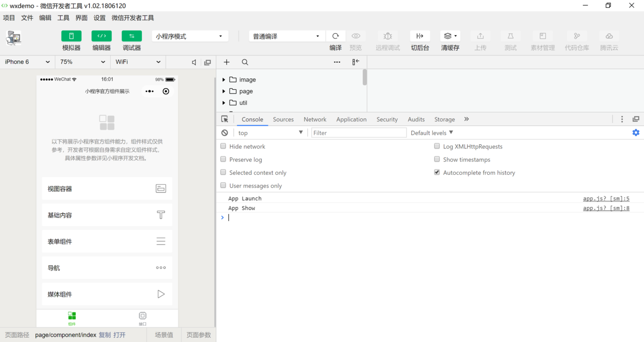This screenshot has height=342, width=644.
Task: Open the 小程序模式 mode dropdown
Action: pos(190,36)
